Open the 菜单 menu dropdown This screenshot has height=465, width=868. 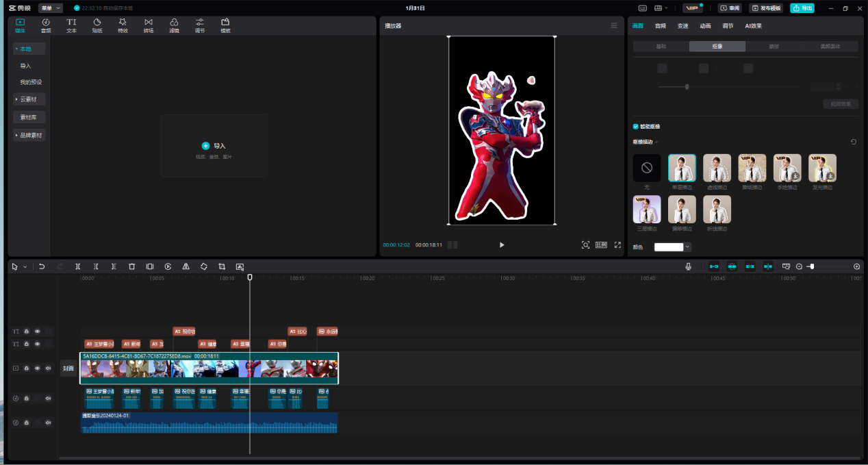click(51, 8)
